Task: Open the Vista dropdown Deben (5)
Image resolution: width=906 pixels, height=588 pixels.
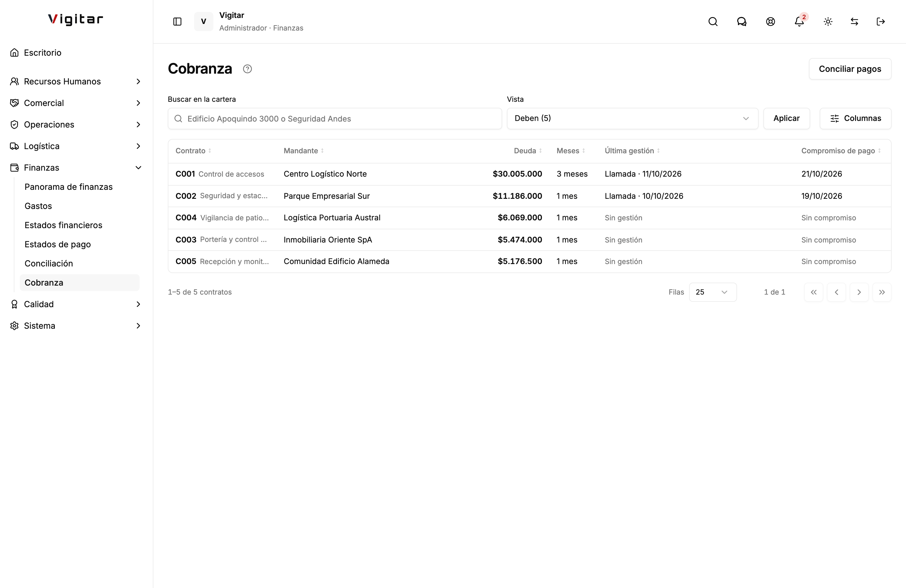Action: [x=632, y=118]
